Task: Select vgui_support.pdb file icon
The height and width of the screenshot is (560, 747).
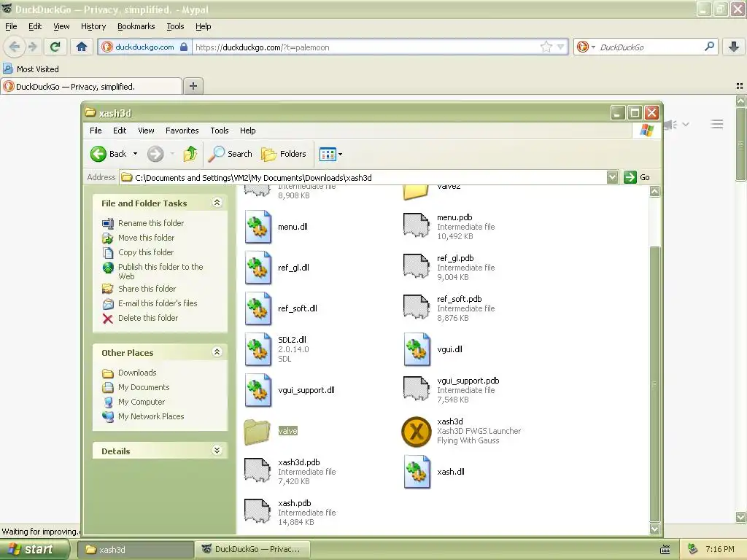Action: [416, 389]
